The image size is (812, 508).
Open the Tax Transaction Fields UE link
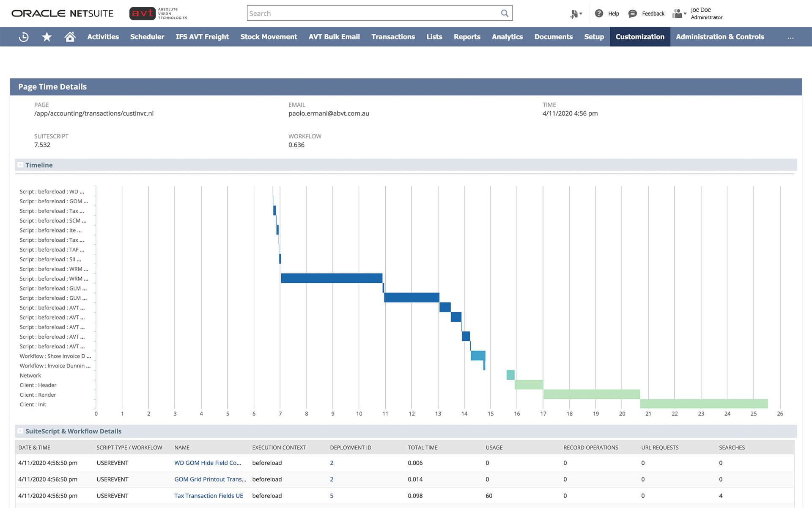[208, 496]
